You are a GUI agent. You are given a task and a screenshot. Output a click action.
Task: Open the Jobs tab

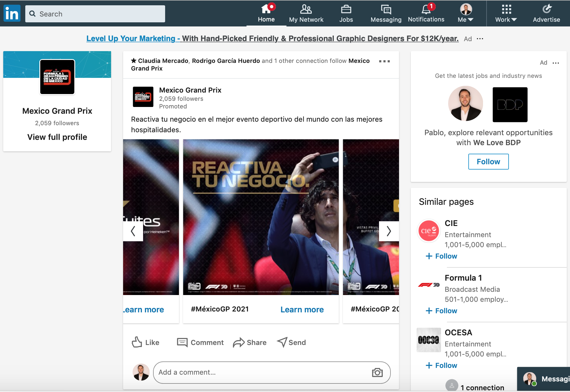(x=346, y=13)
